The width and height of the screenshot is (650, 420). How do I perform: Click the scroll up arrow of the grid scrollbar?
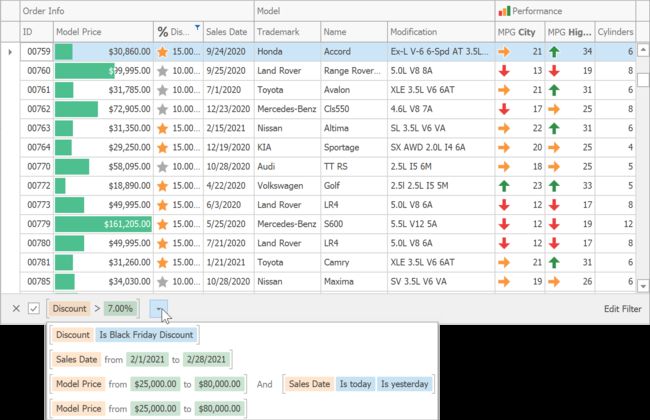[643, 50]
